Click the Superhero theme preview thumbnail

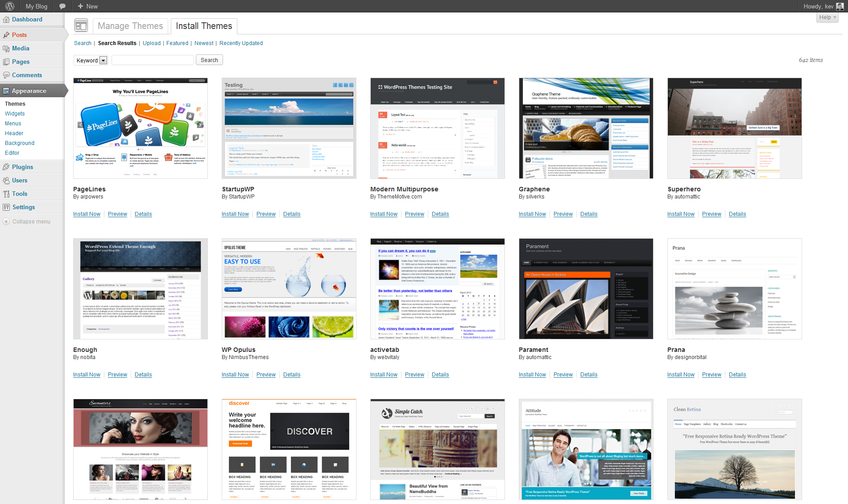(x=734, y=128)
